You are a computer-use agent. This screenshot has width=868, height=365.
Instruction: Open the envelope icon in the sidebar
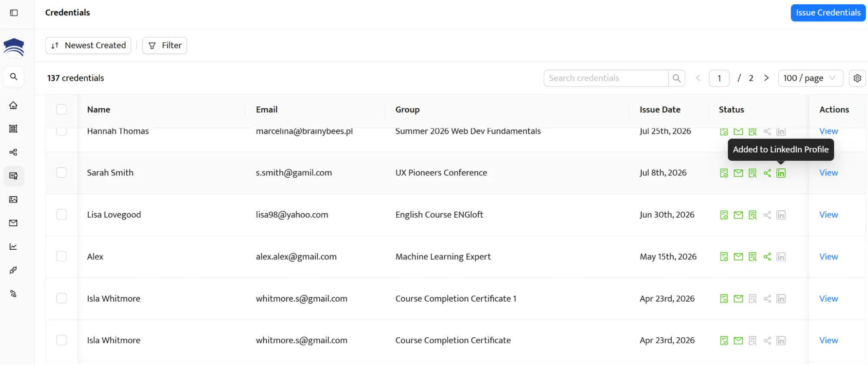[x=13, y=223]
